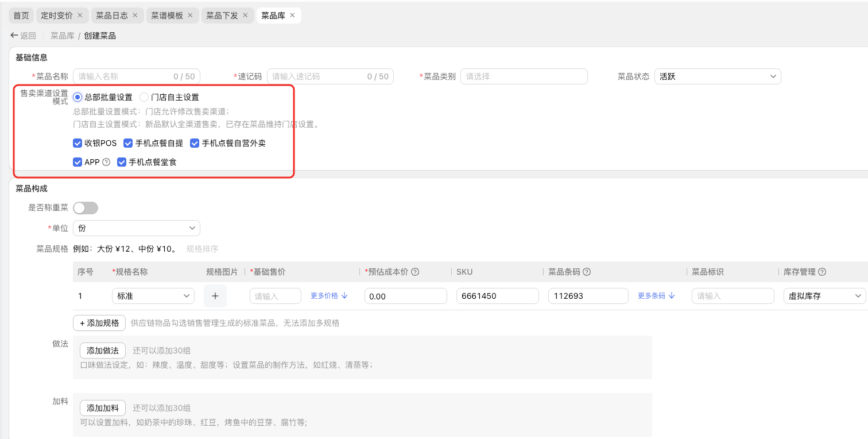Click the 菜品条码 field showing 112693
The width and height of the screenshot is (868, 439).
tap(588, 296)
